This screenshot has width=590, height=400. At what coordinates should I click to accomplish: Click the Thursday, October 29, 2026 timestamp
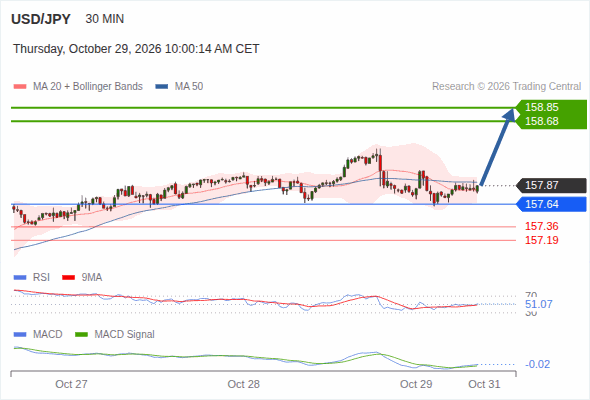(136, 49)
